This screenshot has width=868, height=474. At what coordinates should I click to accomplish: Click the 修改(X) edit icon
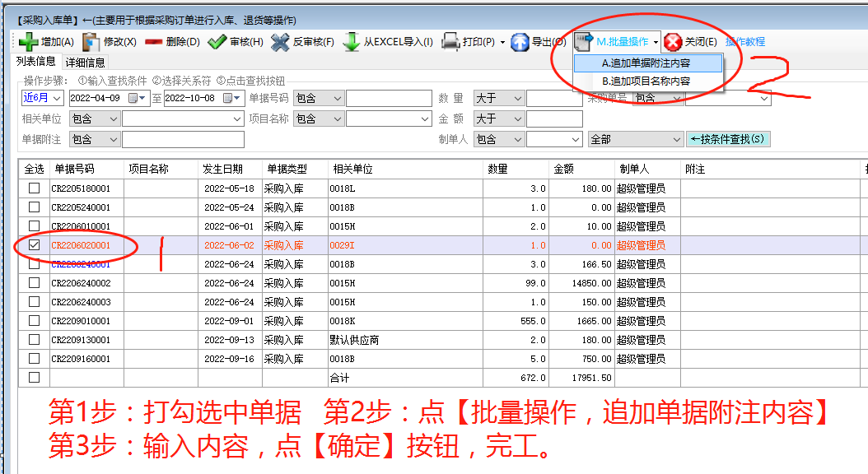point(91,41)
